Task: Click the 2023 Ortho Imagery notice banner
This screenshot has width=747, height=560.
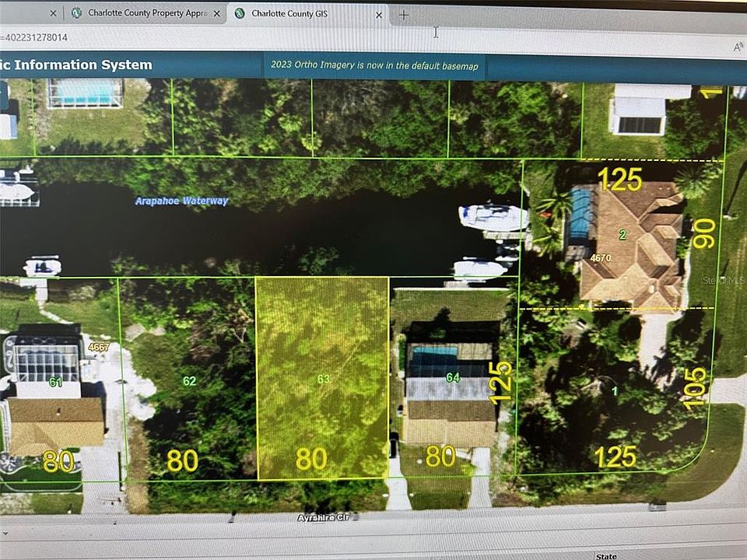Action: [374, 65]
